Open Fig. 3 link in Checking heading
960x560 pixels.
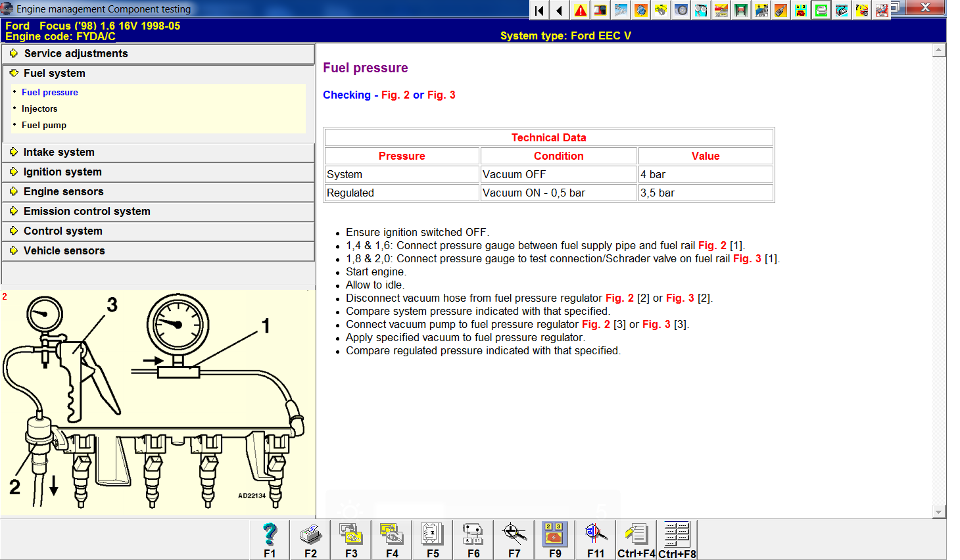[x=441, y=95]
